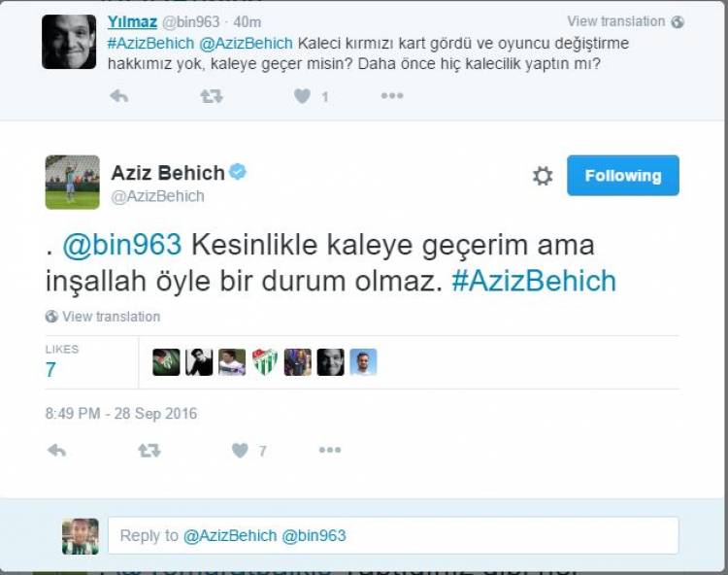Open Aziz Behich's profile picture
This screenshot has width=728, height=575.
click(73, 182)
